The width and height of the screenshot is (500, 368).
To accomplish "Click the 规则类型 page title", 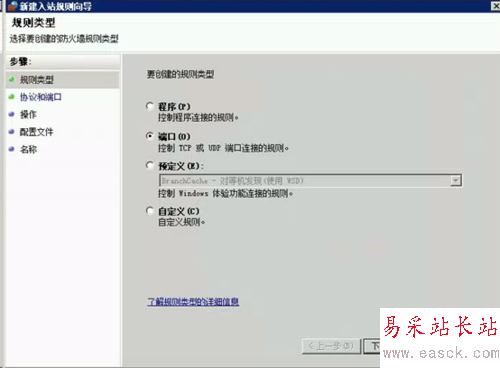I will [33, 23].
